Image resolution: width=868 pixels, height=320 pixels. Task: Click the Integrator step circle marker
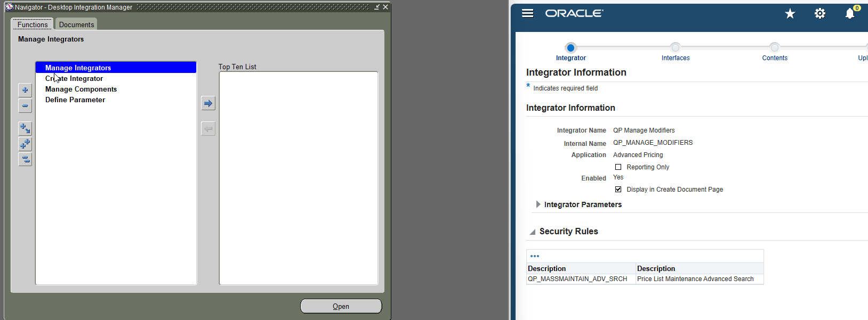pyautogui.click(x=570, y=47)
